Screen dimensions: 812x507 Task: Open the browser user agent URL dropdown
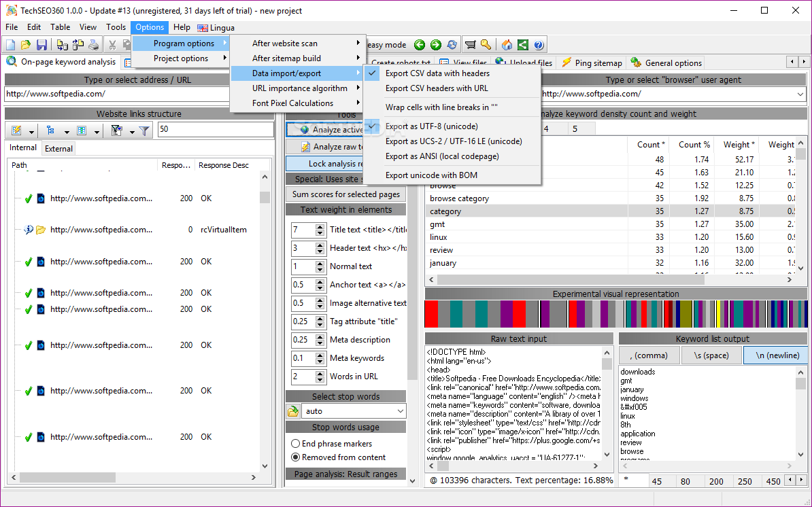click(x=800, y=94)
